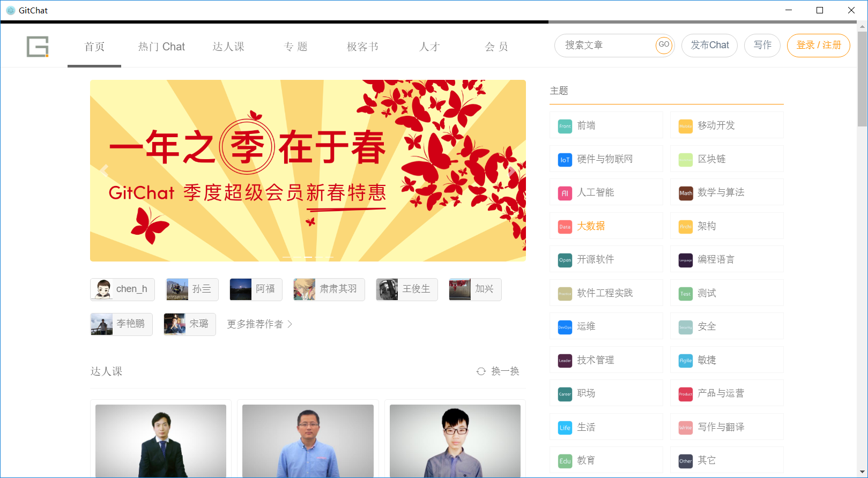Expand chevron next to 更多推荐作者
This screenshot has height=478, width=868.
click(x=290, y=324)
